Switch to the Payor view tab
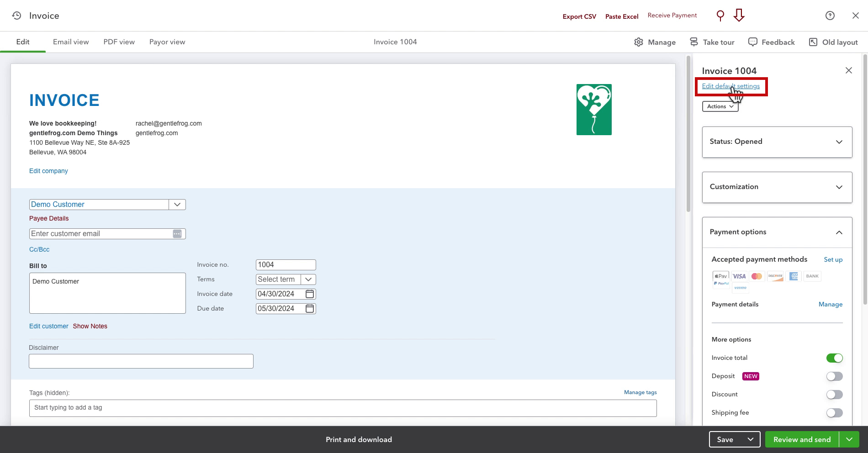This screenshot has height=453, width=868. click(x=167, y=42)
